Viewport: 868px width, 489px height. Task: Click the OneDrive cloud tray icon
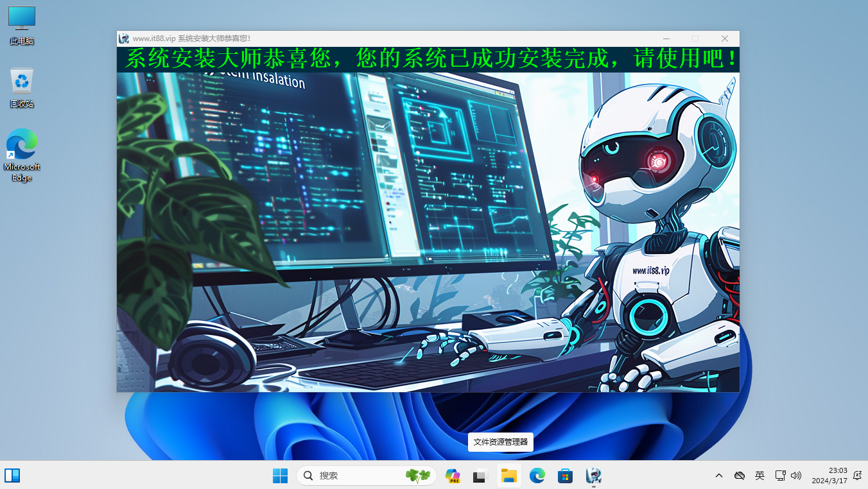point(740,476)
